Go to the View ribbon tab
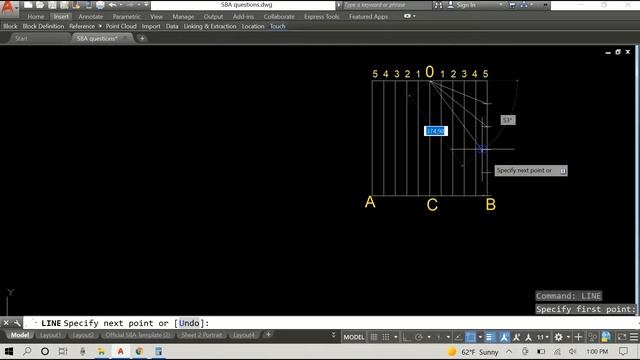This screenshot has height=360, width=640. pyautogui.click(x=156, y=17)
